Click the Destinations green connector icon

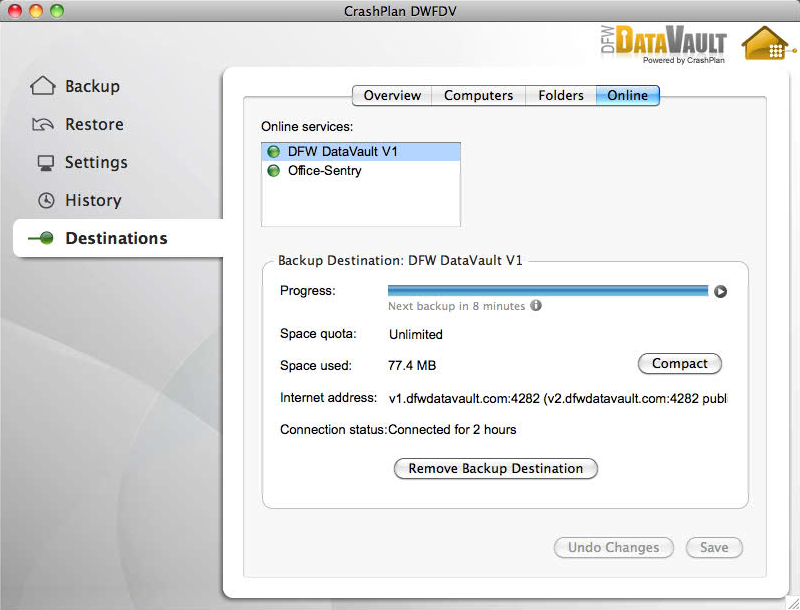(x=41, y=238)
